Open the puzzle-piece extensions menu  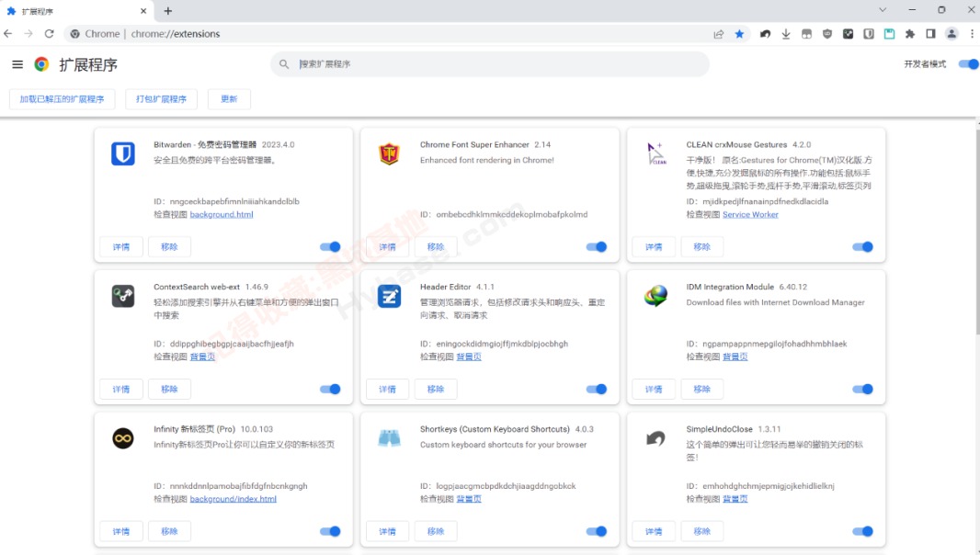click(x=910, y=34)
